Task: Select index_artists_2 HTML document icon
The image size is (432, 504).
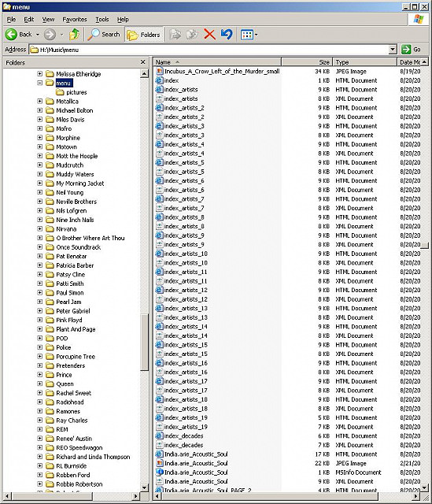Action: click(x=159, y=108)
